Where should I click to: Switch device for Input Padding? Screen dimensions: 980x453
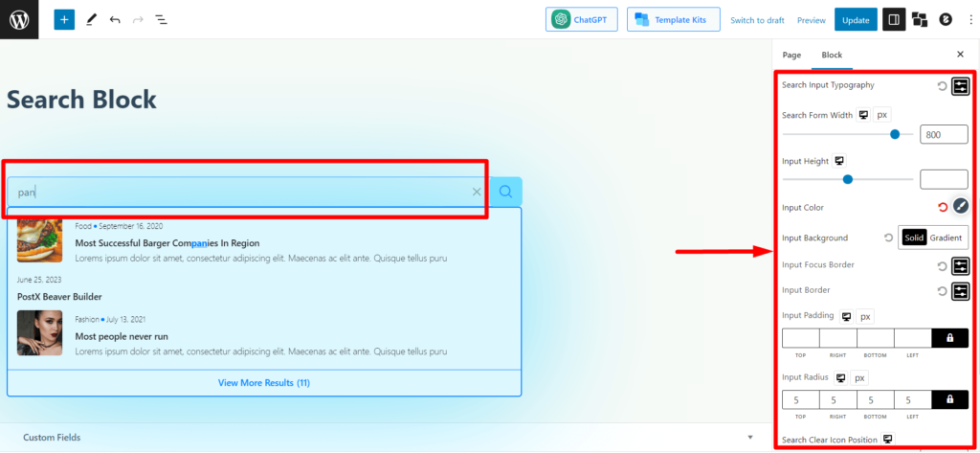tap(846, 317)
